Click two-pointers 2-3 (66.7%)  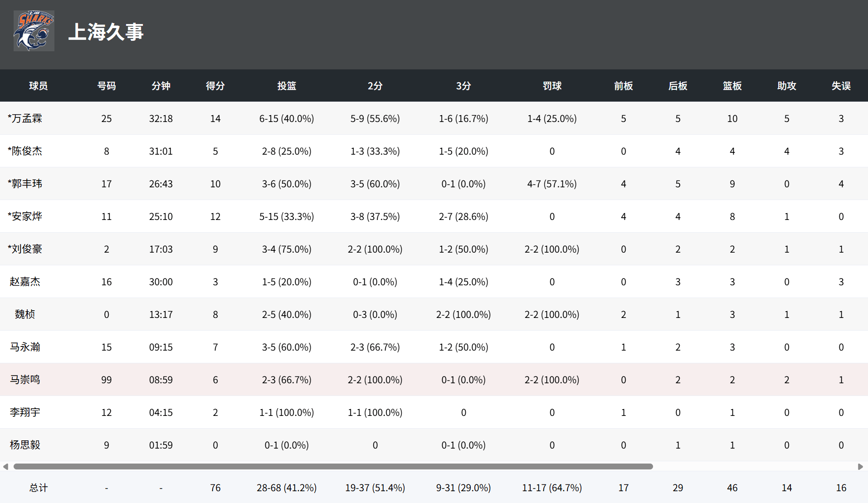pyautogui.click(x=375, y=347)
